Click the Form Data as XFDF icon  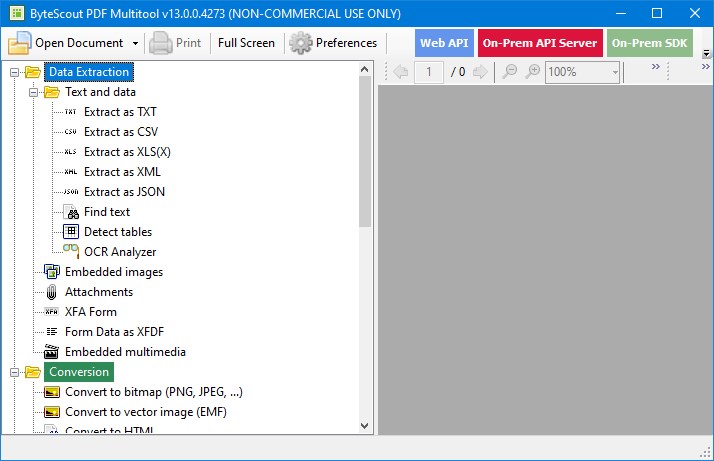pyautogui.click(x=52, y=332)
